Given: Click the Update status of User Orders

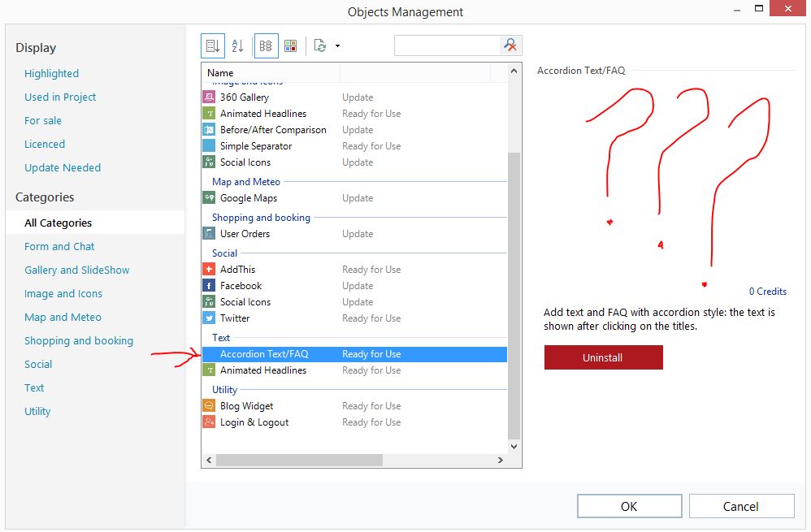Looking at the screenshot, I should click(x=358, y=234).
